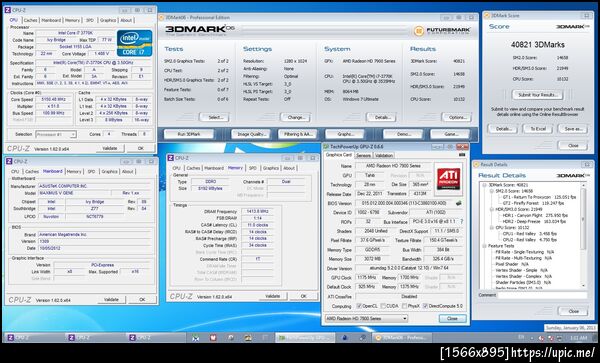Click Core Speed value in CPU-Z

click(x=53, y=99)
